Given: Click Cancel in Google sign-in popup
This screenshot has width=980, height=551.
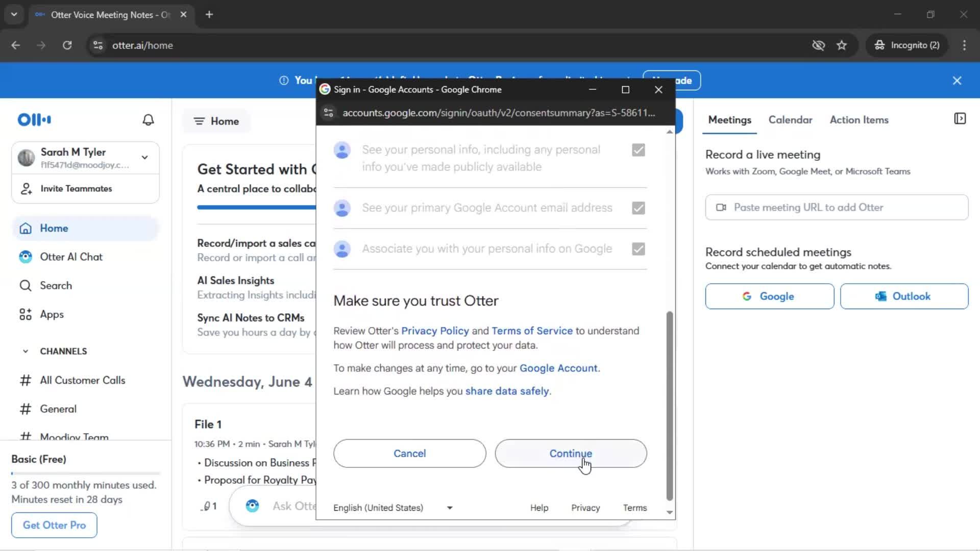Looking at the screenshot, I should click(x=409, y=454).
